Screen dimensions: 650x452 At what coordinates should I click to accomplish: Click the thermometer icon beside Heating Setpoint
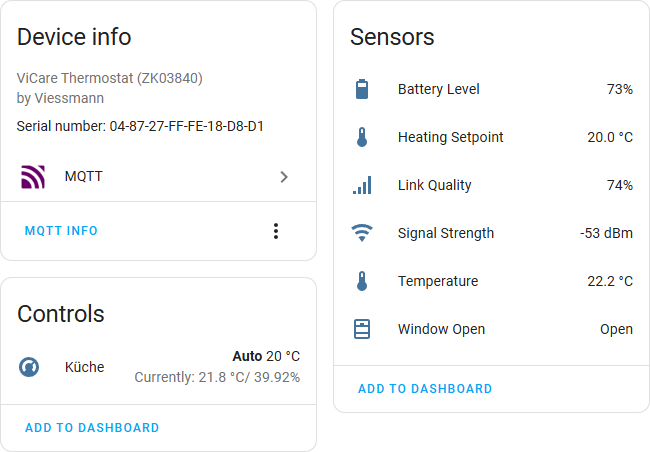(362, 138)
